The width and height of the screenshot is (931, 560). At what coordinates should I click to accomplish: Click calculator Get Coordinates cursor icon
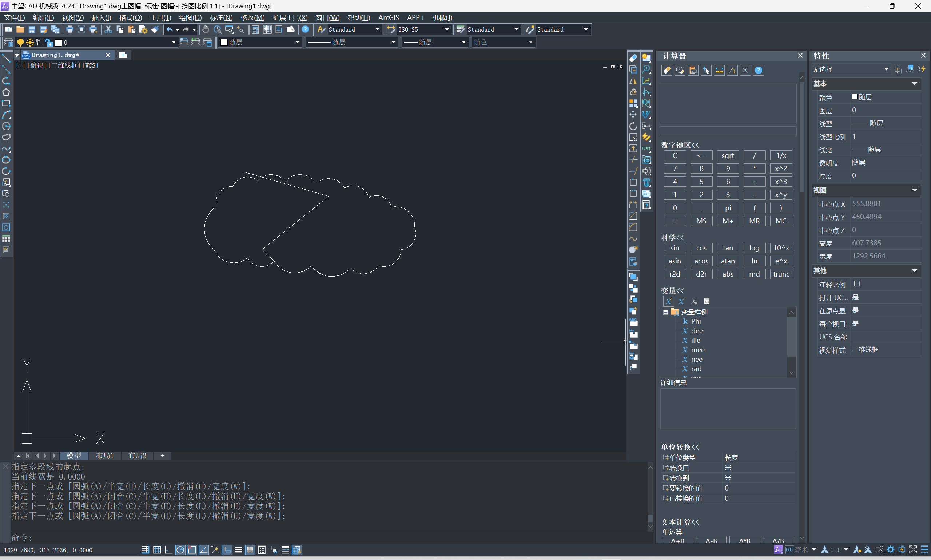pyautogui.click(x=706, y=70)
